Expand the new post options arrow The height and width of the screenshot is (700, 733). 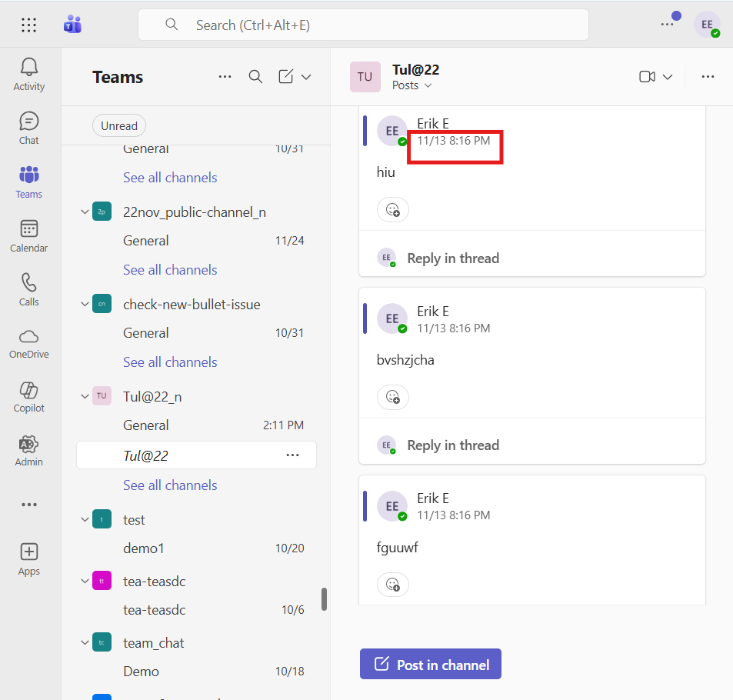(x=306, y=77)
